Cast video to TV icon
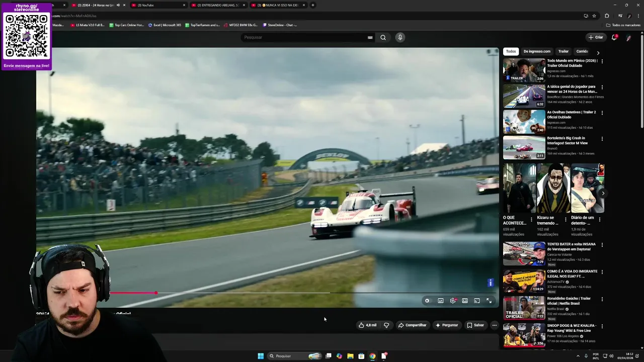Screen dimensions: 644x362 477,301
